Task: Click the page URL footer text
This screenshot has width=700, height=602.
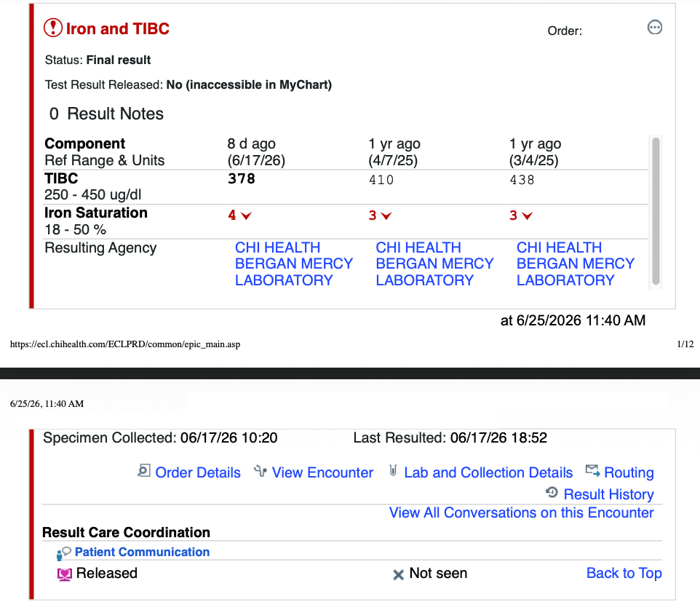Action: pyautogui.click(x=125, y=344)
